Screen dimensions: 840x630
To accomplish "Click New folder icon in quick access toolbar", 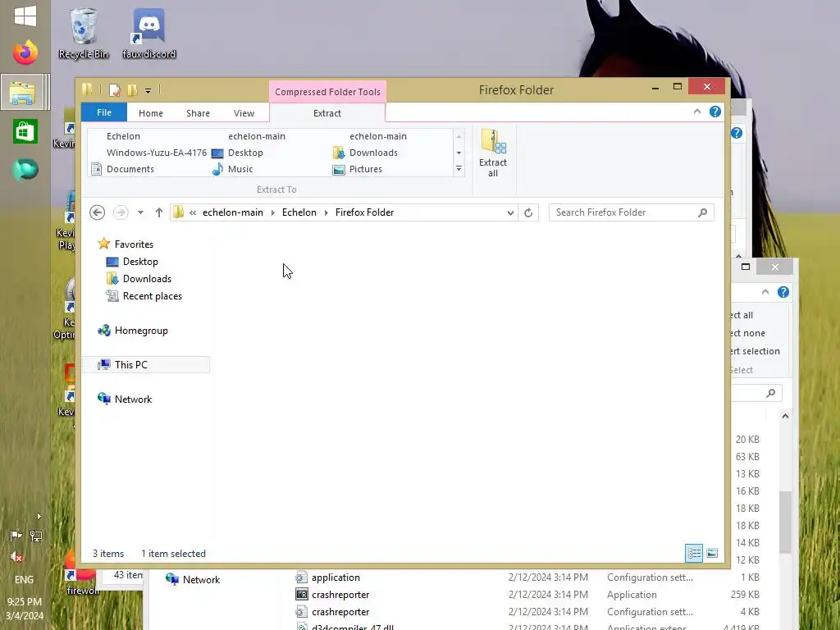I will pyautogui.click(x=132, y=90).
